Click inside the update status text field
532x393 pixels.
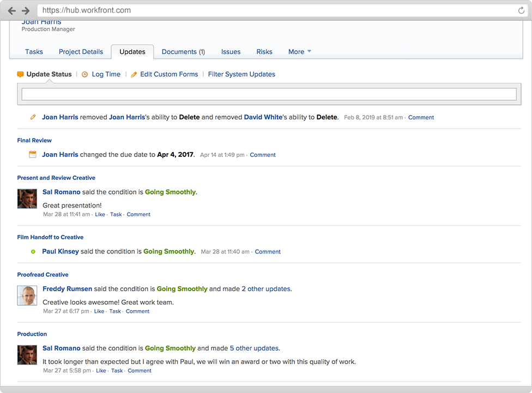(269, 94)
